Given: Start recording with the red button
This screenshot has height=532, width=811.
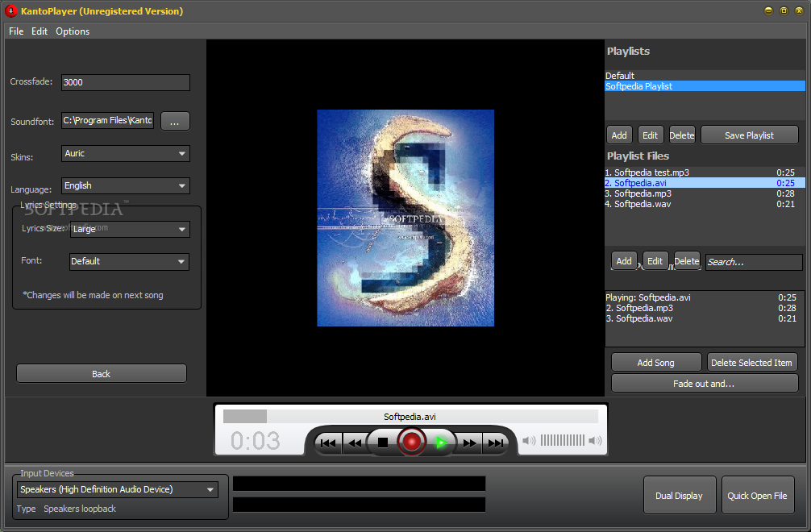Looking at the screenshot, I should [412, 442].
